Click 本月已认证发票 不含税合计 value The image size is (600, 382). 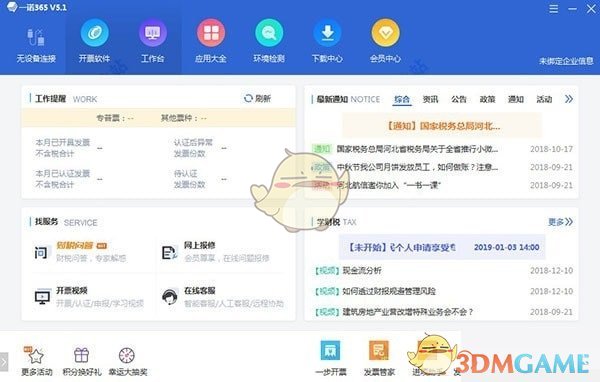[x=99, y=179]
